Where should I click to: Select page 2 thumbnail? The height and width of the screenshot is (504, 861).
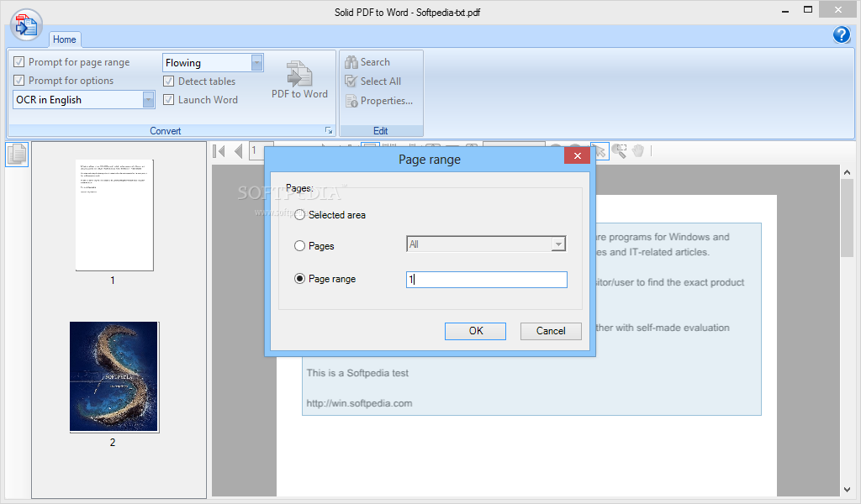tap(114, 377)
